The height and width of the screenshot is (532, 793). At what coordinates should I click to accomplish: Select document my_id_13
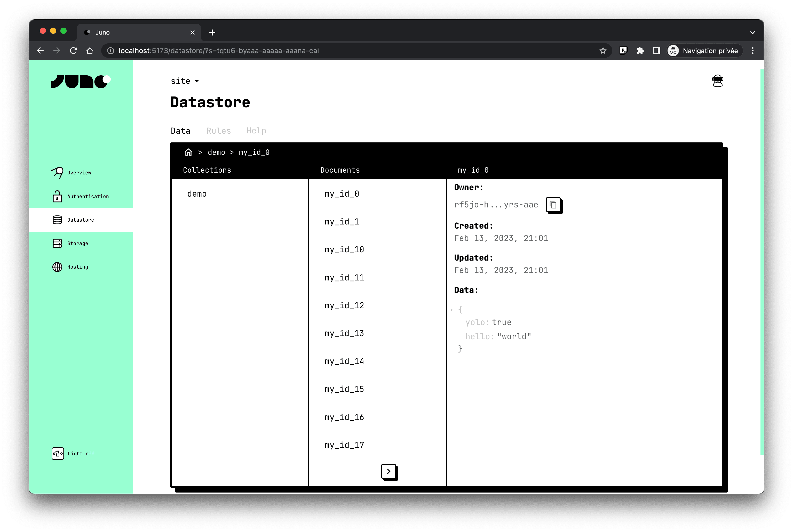coord(344,333)
